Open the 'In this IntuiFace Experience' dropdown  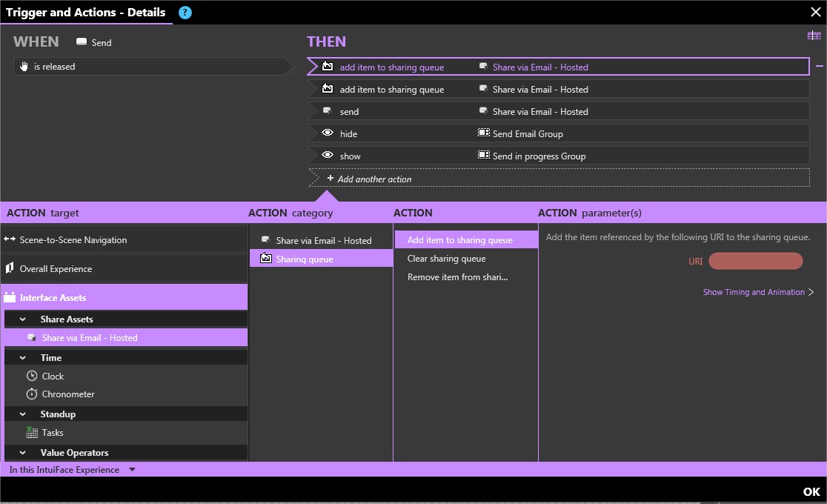(x=132, y=470)
